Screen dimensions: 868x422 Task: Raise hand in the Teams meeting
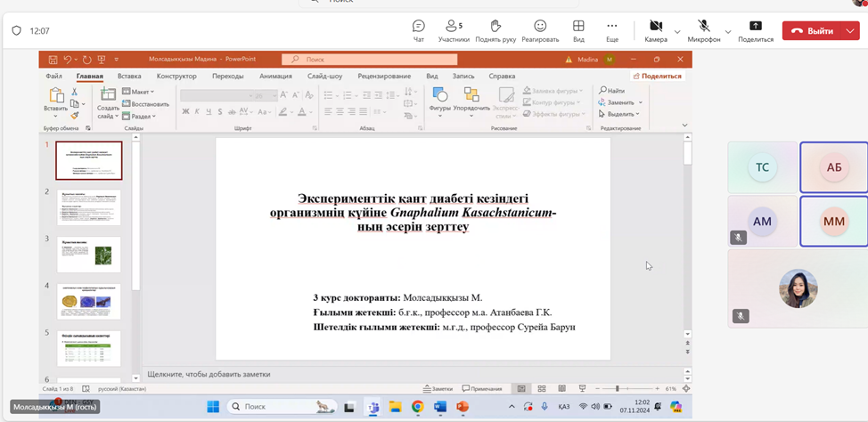pyautogui.click(x=495, y=31)
